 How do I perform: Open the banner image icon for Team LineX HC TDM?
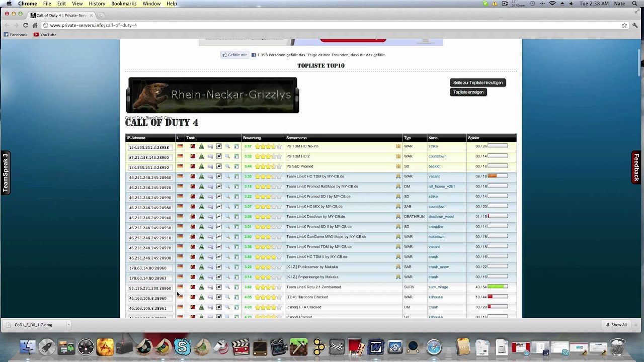(x=219, y=176)
